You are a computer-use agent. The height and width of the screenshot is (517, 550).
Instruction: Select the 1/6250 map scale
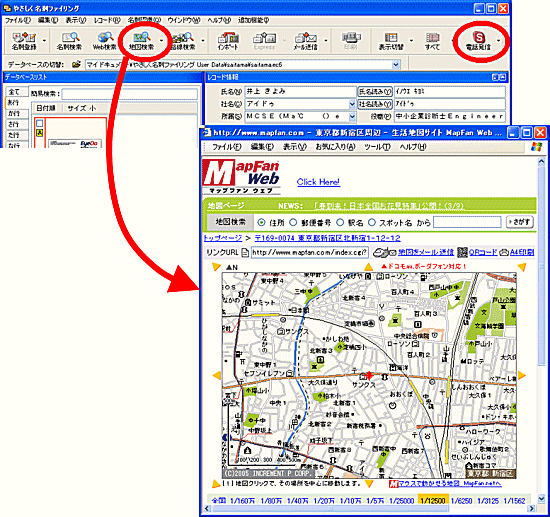pos(461,501)
